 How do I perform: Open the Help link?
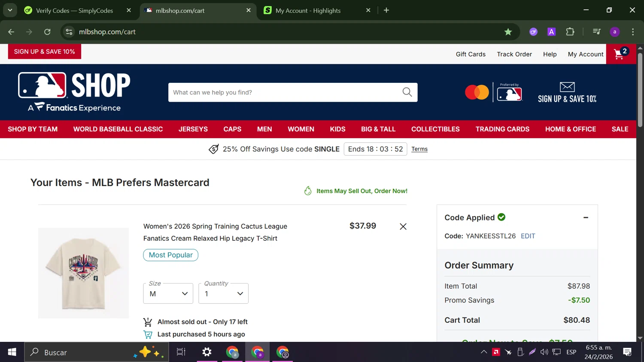[x=550, y=54]
